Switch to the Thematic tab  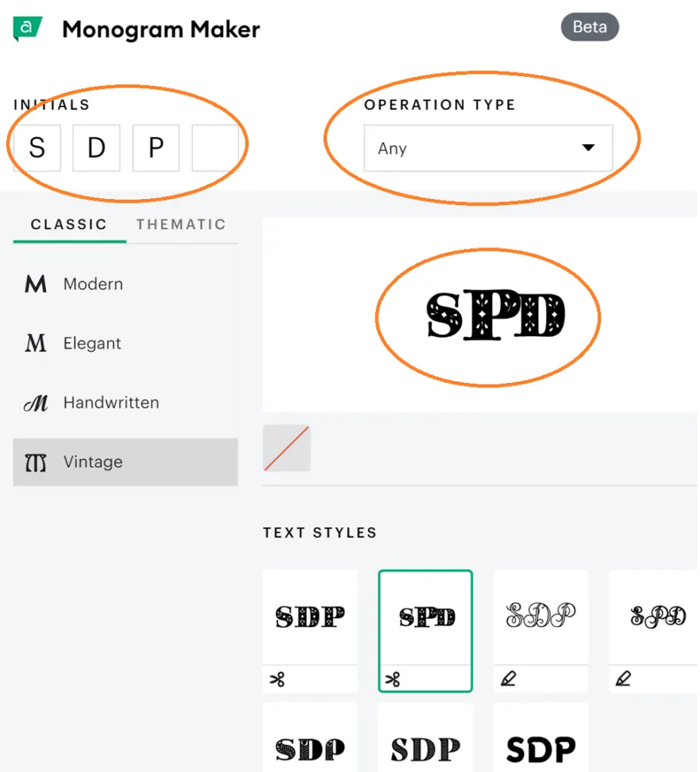pyautogui.click(x=181, y=225)
